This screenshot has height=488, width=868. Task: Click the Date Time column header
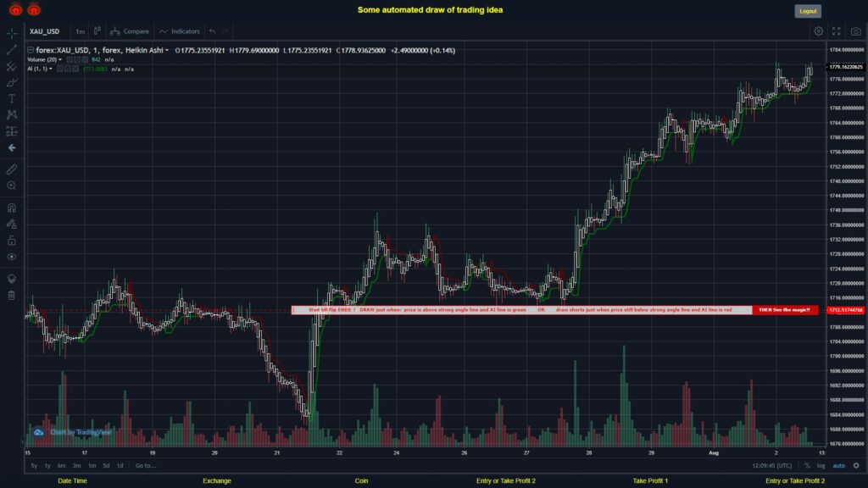(x=73, y=481)
